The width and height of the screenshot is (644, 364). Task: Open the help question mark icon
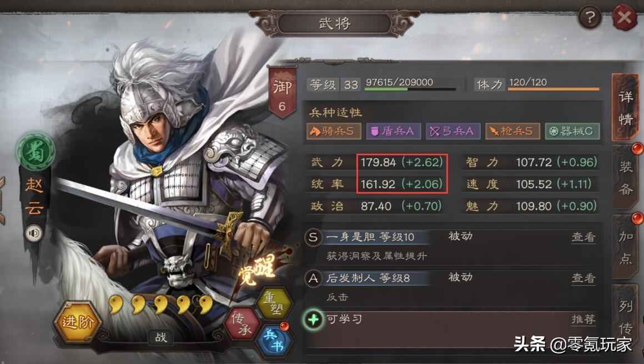click(590, 17)
